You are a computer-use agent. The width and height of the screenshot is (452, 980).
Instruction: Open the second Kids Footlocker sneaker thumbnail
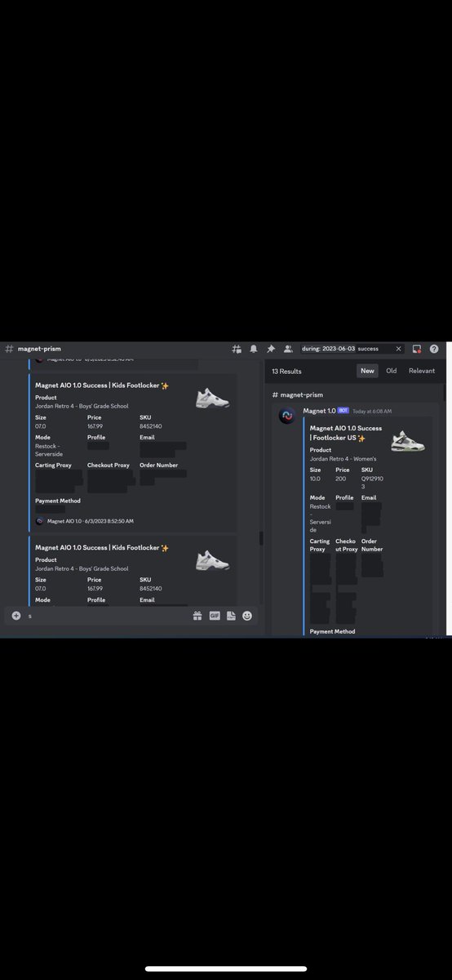(x=213, y=560)
